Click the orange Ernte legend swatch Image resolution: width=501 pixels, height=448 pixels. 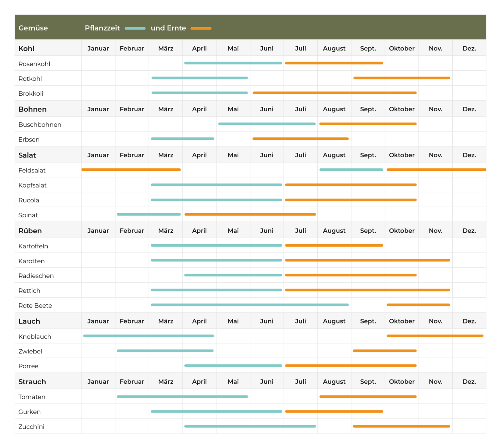coord(201,29)
